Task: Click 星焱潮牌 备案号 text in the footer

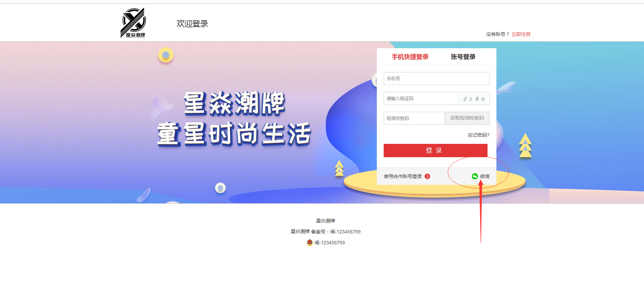Action: (326, 232)
